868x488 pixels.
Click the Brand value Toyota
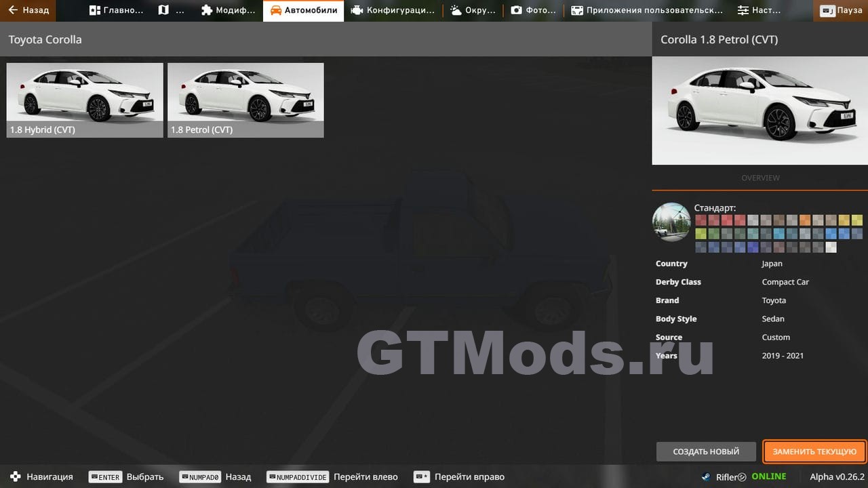coord(774,300)
